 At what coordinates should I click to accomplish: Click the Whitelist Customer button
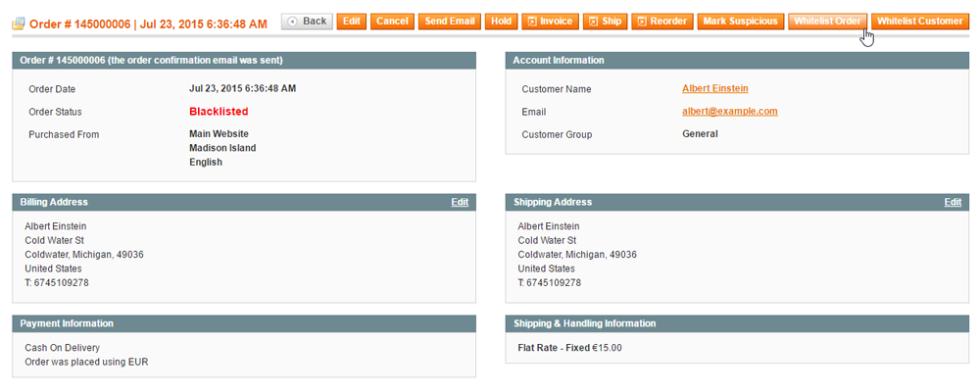click(919, 22)
